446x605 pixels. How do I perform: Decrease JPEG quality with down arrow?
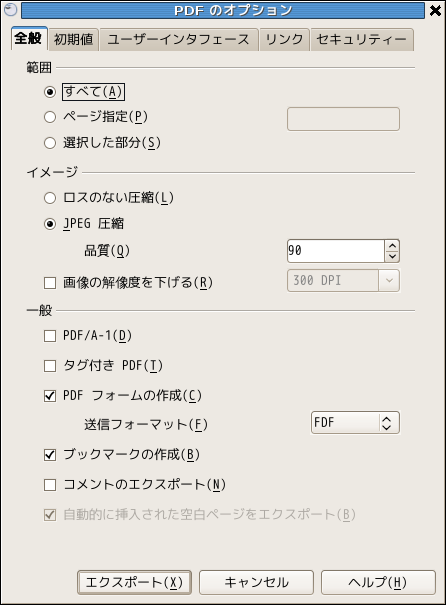392,257
